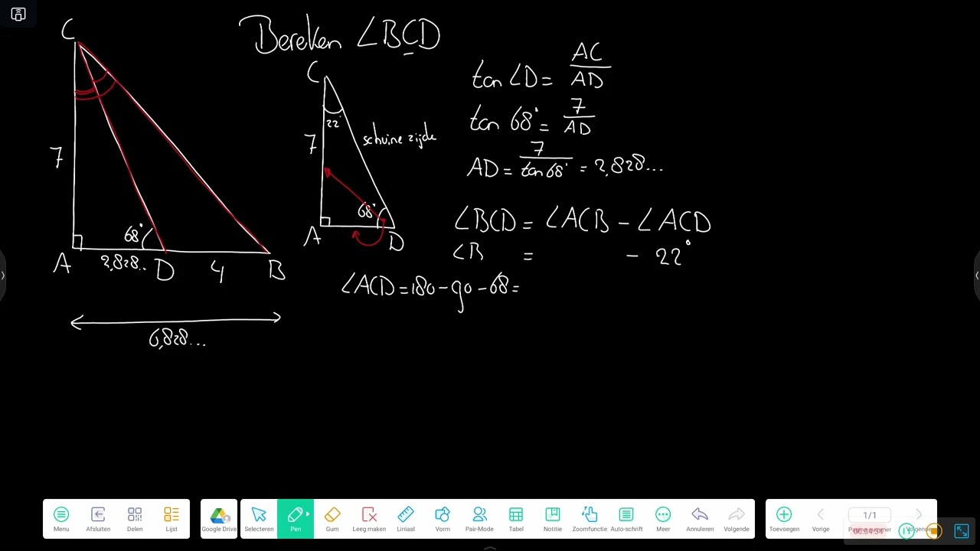
Task: Open the Vorm shapes tool
Action: (443, 519)
